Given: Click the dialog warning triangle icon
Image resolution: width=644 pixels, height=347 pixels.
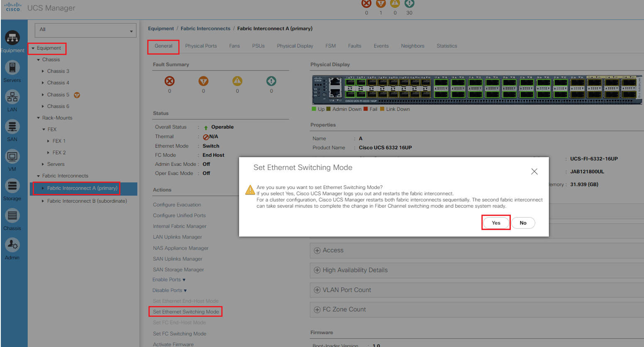Looking at the screenshot, I should click(250, 190).
